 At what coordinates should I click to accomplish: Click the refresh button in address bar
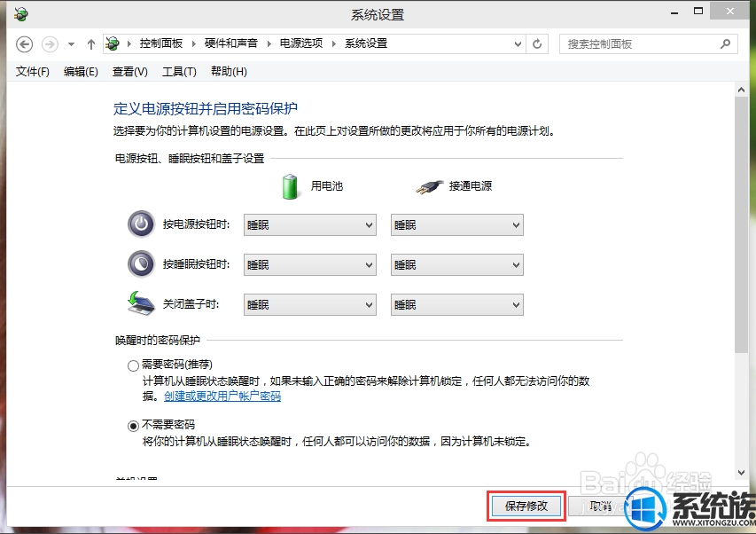[537, 44]
